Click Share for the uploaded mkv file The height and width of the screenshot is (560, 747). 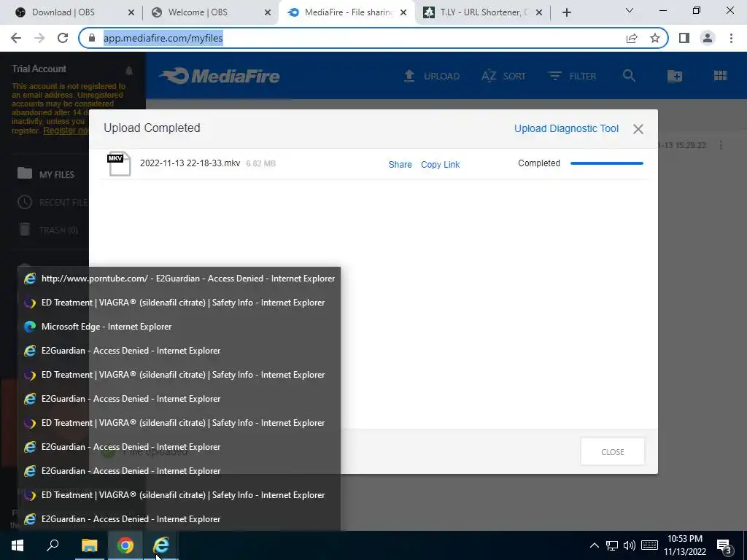pyautogui.click(x=400, y=164)
